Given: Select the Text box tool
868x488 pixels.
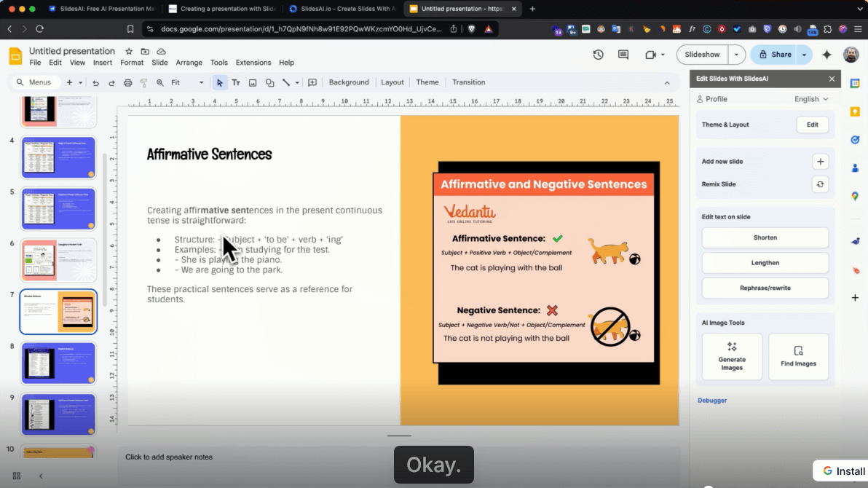Looking at the screenshot, I should coord(237,82).
